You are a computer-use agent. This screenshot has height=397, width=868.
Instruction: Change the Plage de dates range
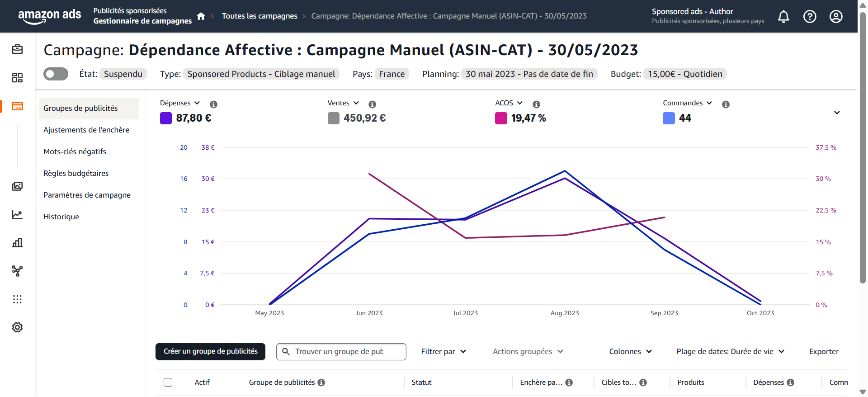click(730, 352)
